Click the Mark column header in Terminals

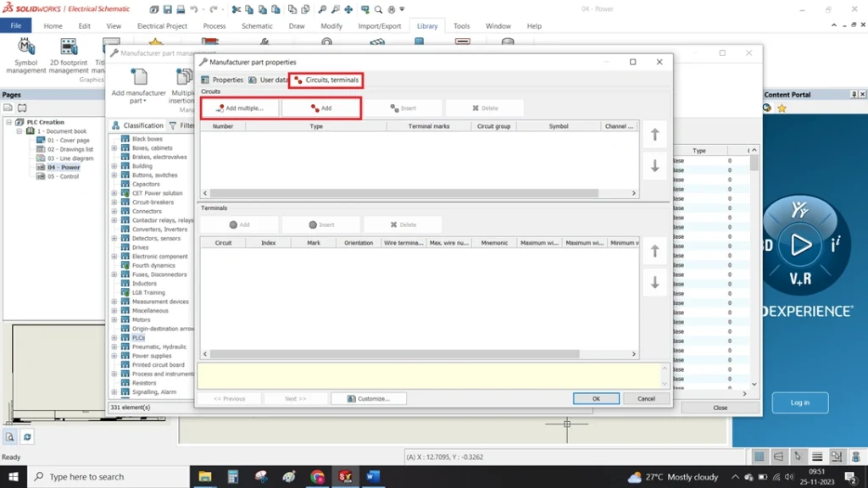click(314, 243)
